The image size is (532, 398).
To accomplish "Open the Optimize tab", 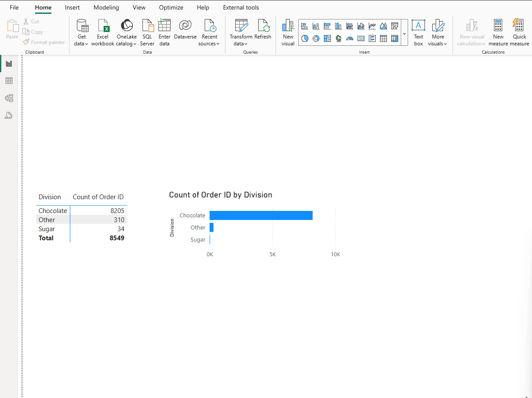I will coord(171,7).
